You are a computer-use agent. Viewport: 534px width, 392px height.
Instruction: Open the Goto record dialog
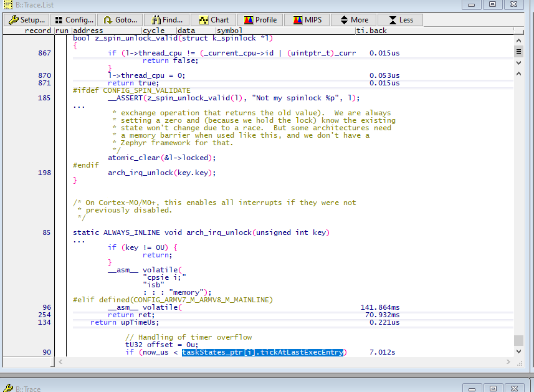[x=120, y=19]
